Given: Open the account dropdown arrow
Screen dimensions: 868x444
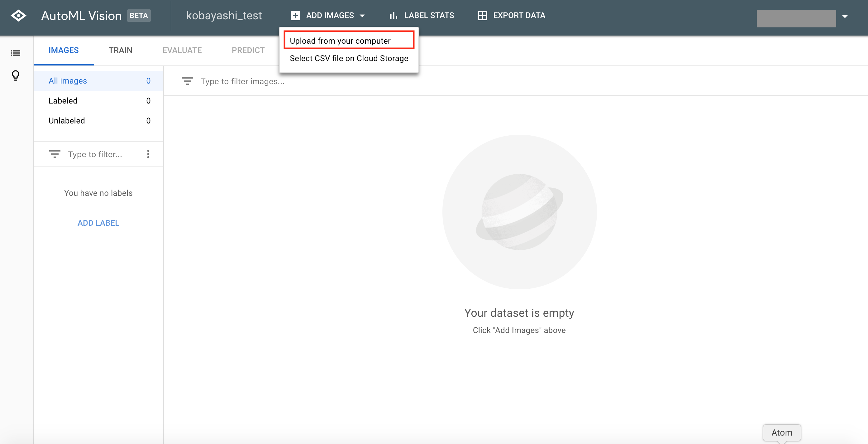Looking at the screenshot, I should point(845,16).
